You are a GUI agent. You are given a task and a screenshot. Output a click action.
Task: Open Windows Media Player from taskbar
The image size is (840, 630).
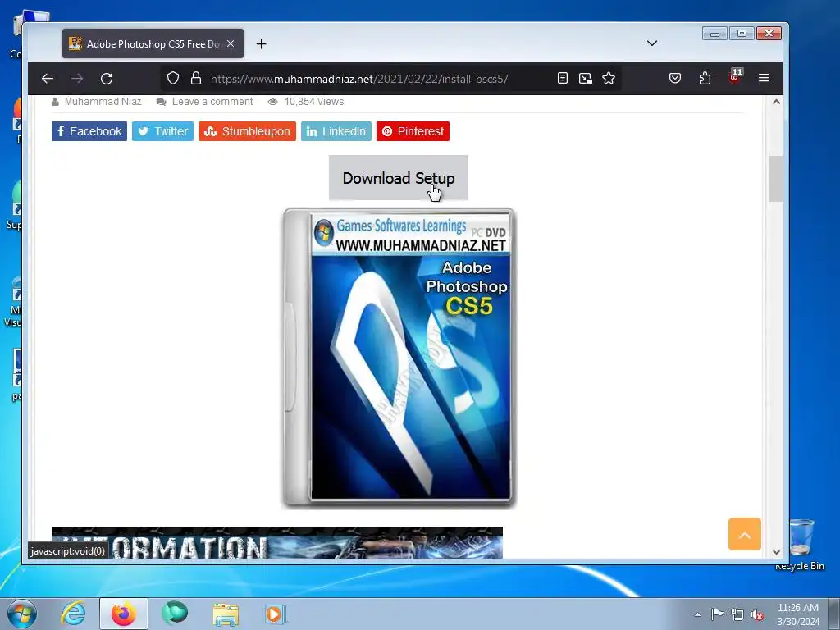[276, 614]
